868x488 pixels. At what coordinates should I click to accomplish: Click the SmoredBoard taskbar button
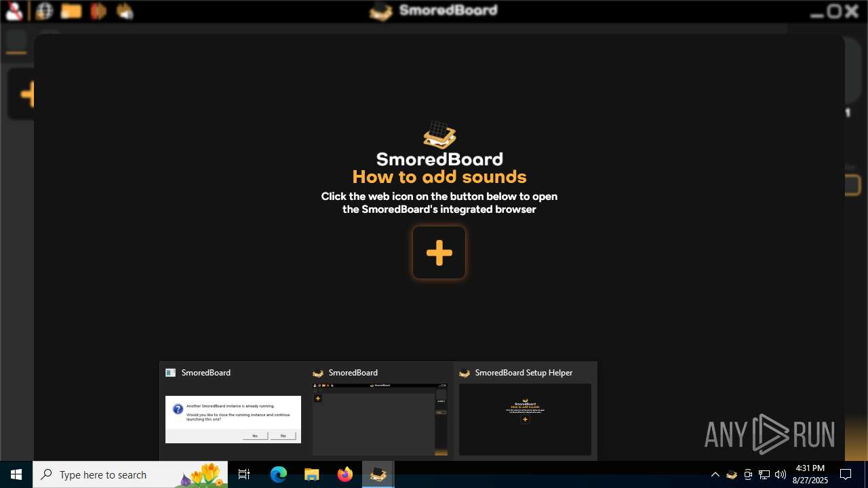(x=378, y=474)
